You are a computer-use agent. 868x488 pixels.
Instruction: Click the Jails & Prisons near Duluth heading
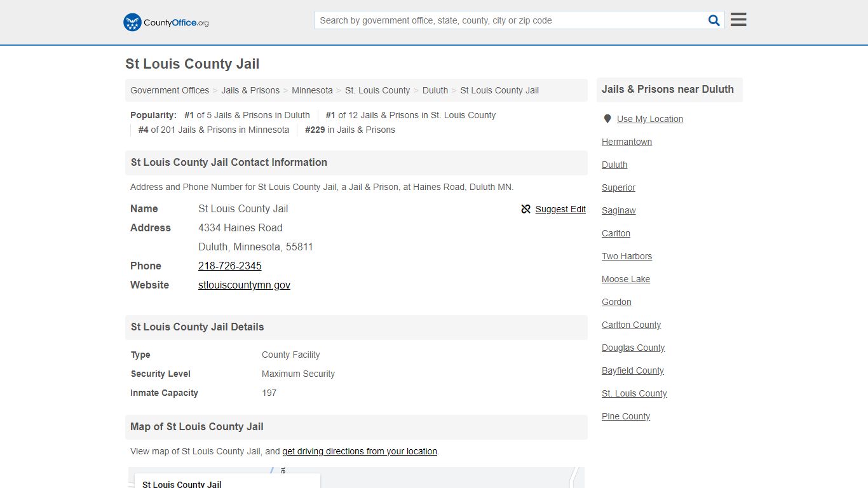pos(668,90)
